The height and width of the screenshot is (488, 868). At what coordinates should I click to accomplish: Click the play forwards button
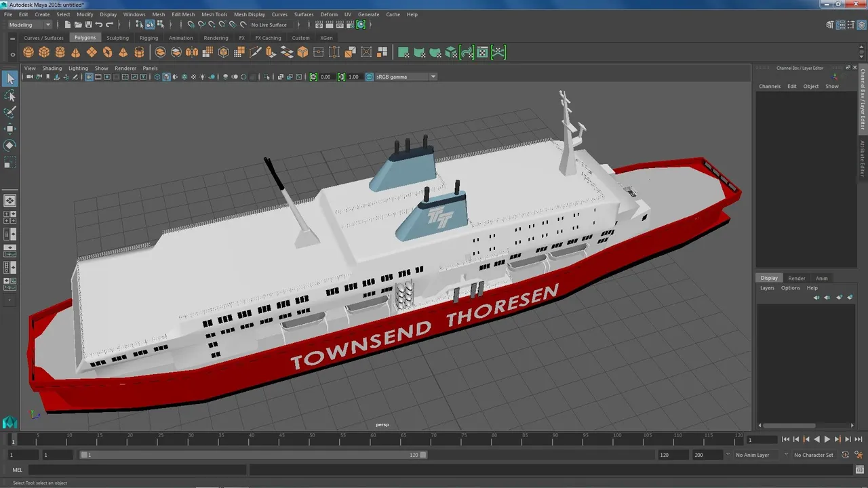pyautogui.click(x=827, y=439)
